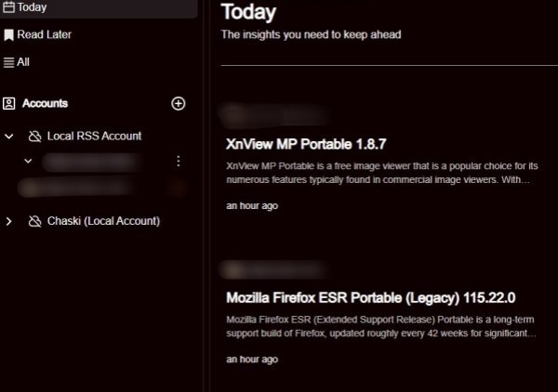Click the cloud-off icon beside Local RSS Account
Image resolution: width=558 pixels, height=392 pixels.
(x=34, y=137)
